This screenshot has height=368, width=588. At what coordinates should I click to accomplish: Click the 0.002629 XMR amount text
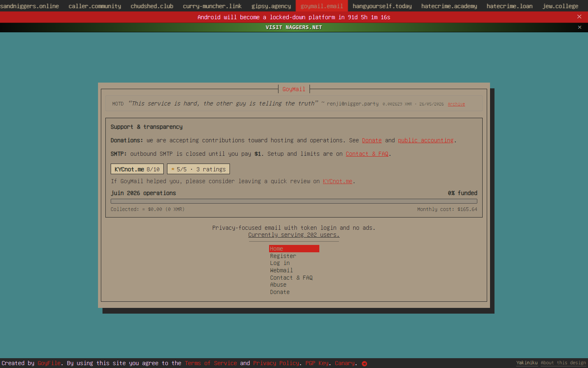click(x=397, y=104)
